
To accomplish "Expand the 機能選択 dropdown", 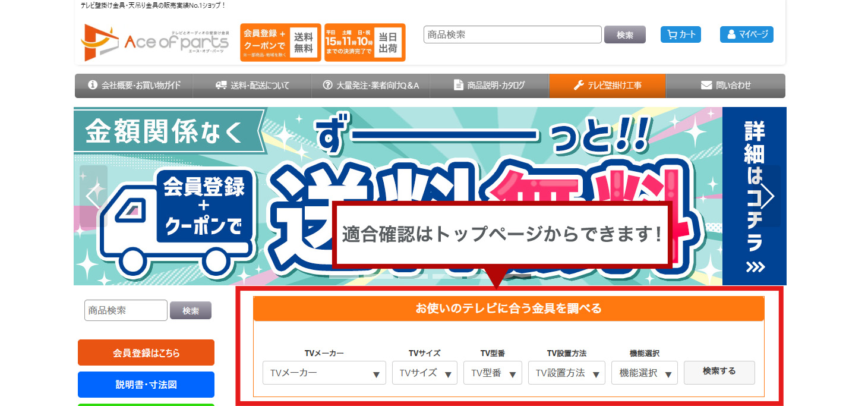I will point(645,373).
